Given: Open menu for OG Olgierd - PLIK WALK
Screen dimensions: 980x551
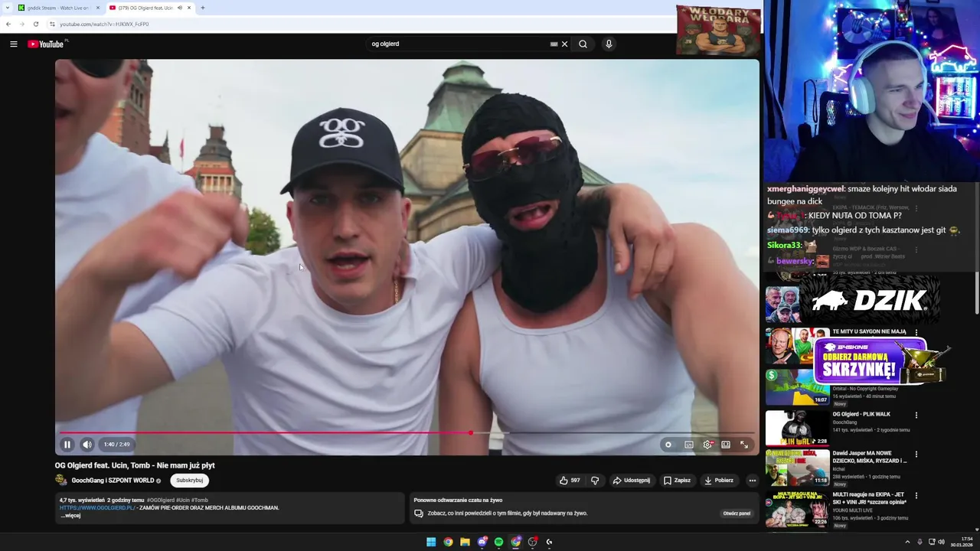Looking at the screenshot, I should [916, 415].
